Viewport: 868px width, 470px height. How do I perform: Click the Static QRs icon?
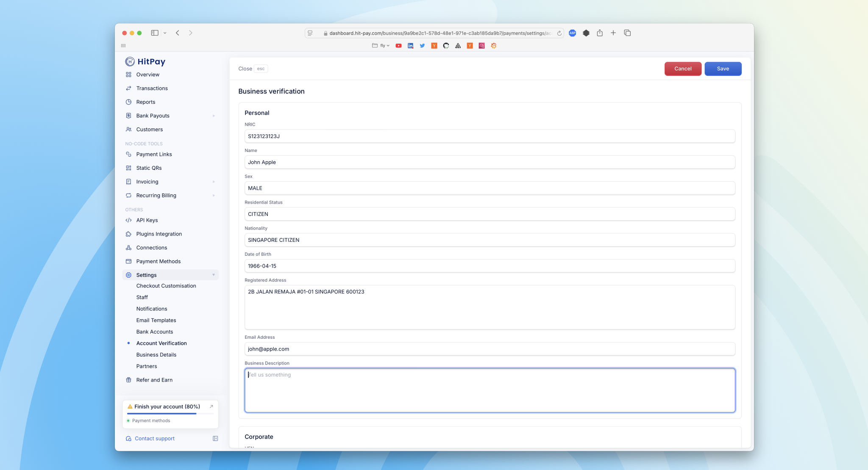128,168
